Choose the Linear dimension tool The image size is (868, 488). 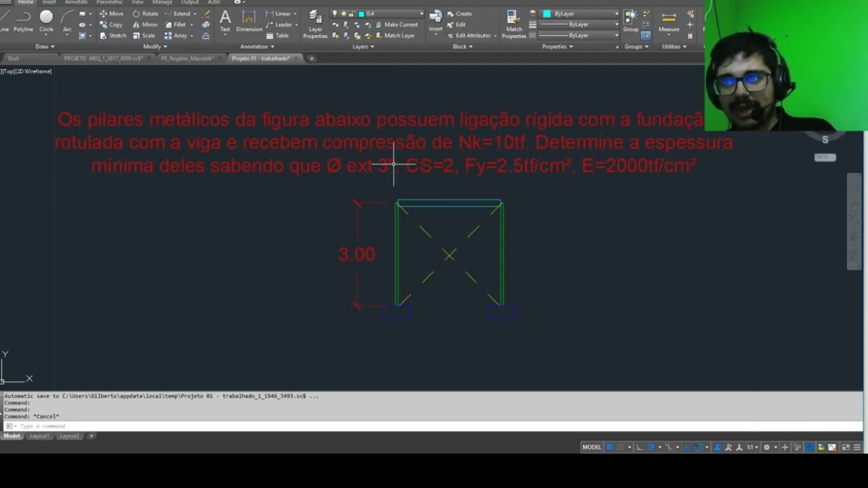[x=278, y=14]
